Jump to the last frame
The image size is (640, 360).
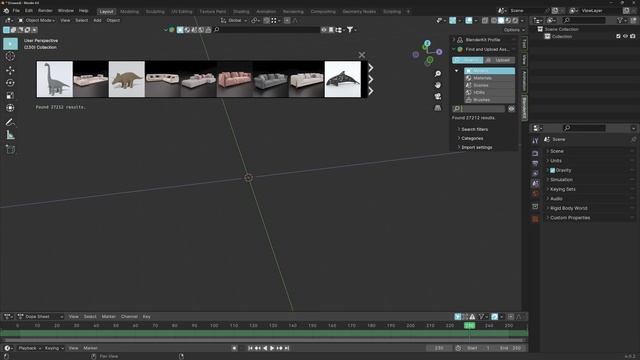287,348
